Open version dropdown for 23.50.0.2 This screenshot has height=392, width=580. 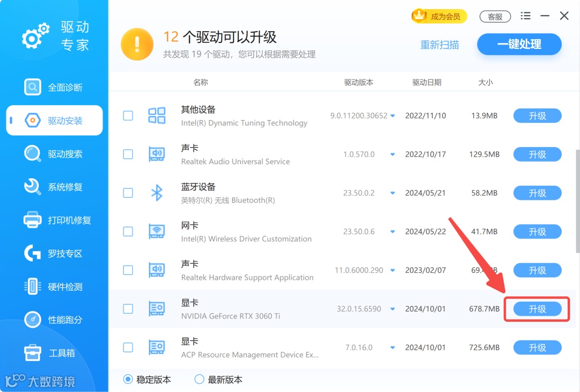393,193
